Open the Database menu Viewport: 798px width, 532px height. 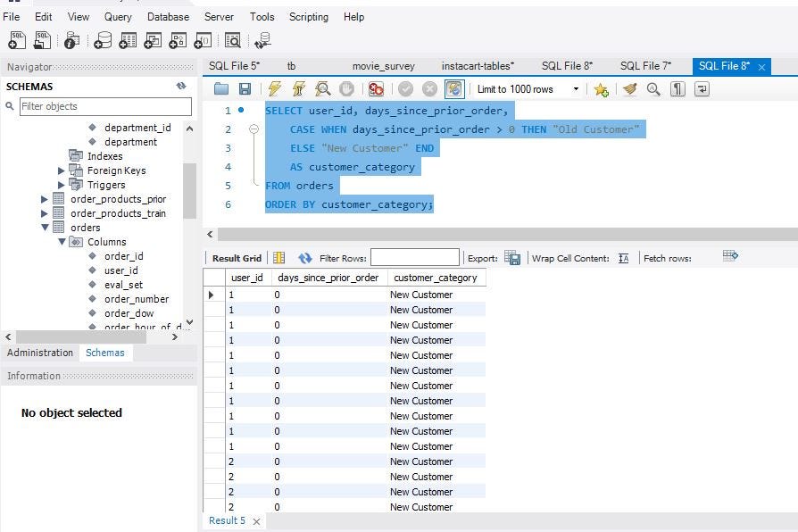pos(168,17)
